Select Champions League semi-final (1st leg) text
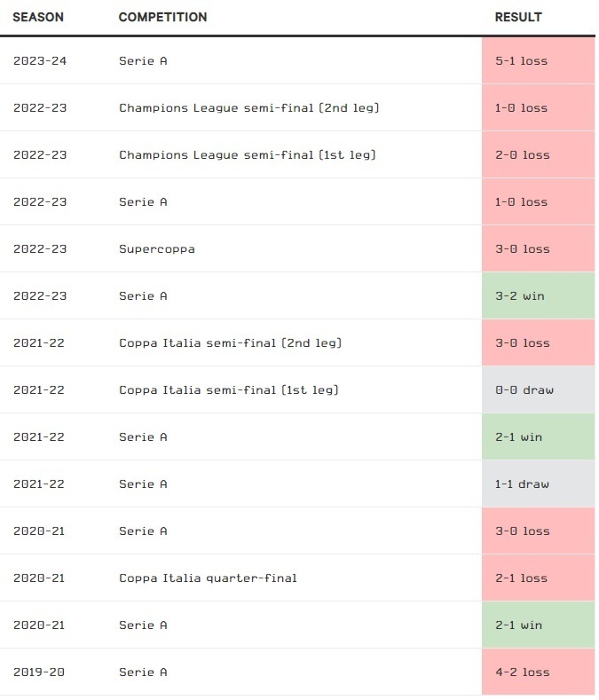Screen dimensions: 599x700 (248, 155)
